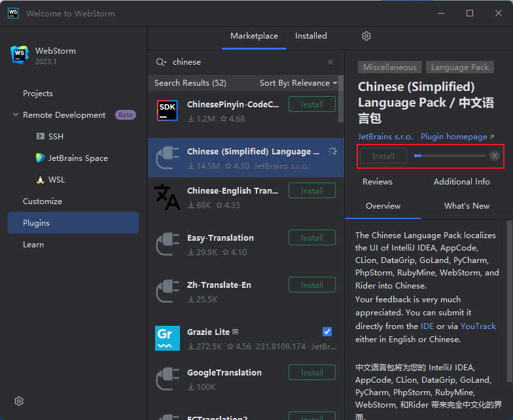
Task: Click the WebStorm 2023.1 version text
Action: (x=46, y=61)
